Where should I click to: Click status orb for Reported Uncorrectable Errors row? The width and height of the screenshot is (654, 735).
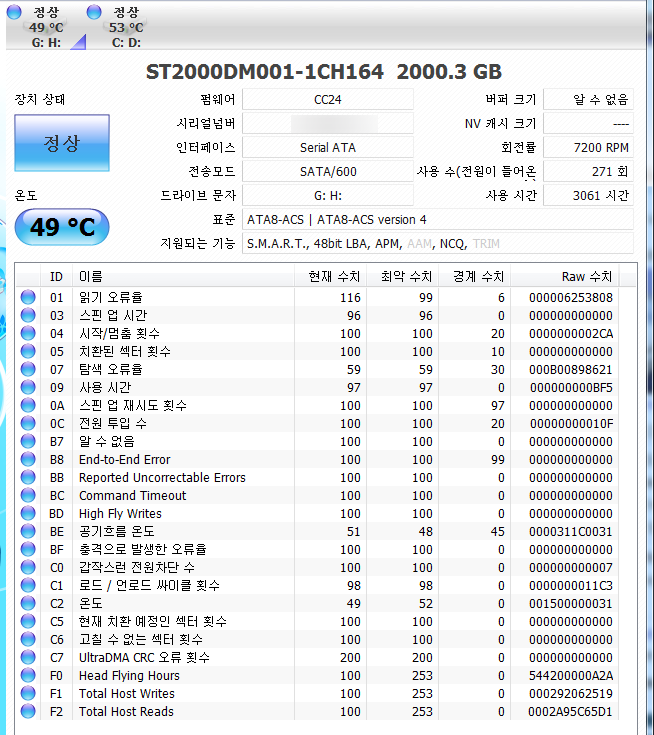(28, 477)
